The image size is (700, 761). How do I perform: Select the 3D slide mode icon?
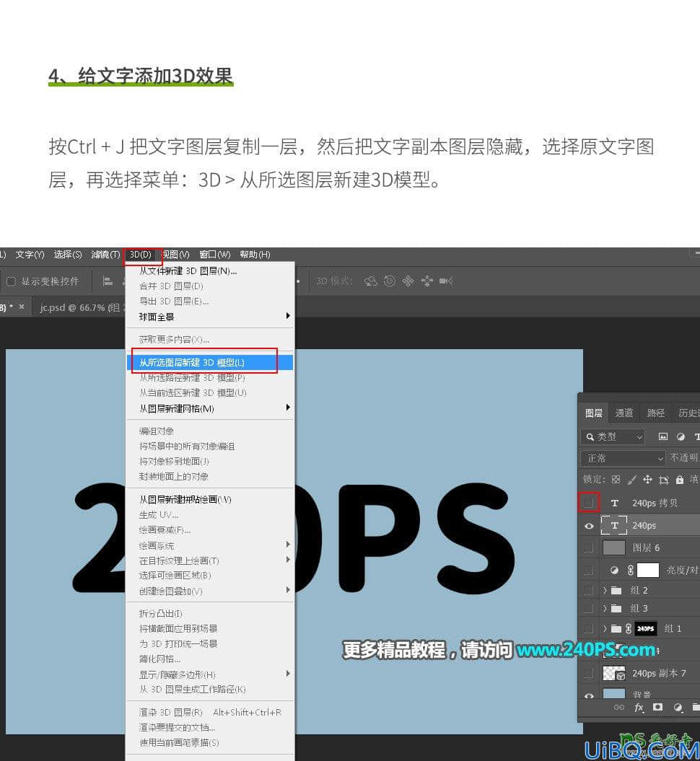(426, 281)
